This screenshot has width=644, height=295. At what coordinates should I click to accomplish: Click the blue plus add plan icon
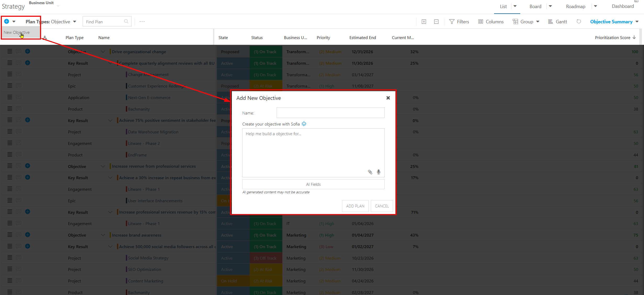tap(7, 21)
